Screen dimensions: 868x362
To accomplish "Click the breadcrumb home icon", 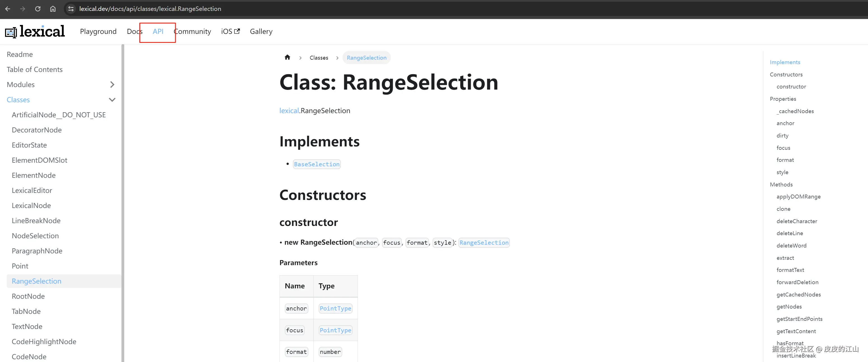I will 287,57.
